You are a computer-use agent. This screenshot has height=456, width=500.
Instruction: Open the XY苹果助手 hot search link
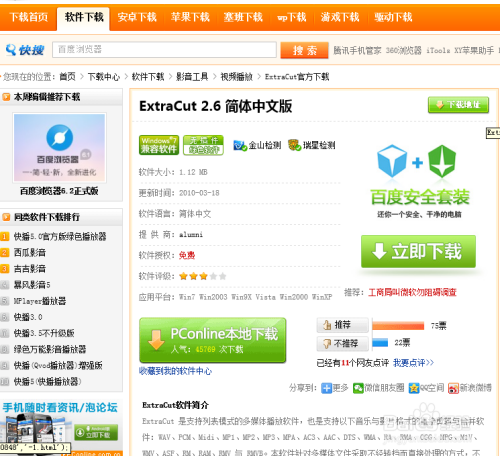click(474, 51)
